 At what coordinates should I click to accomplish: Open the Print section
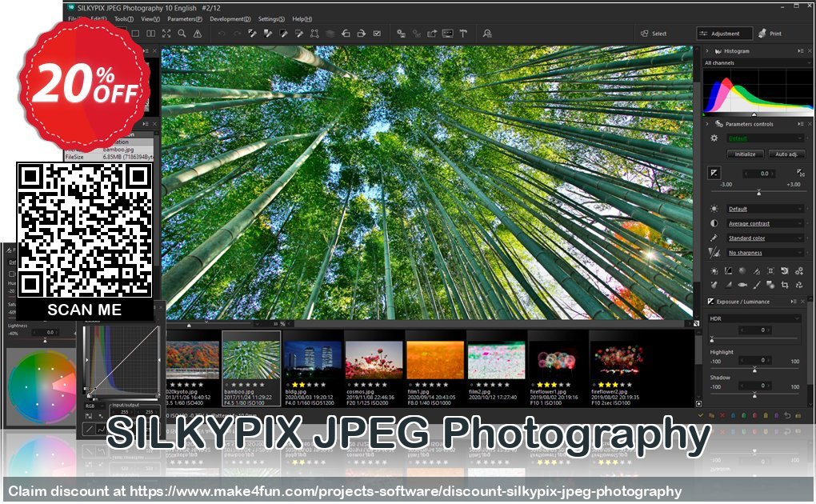770,34
